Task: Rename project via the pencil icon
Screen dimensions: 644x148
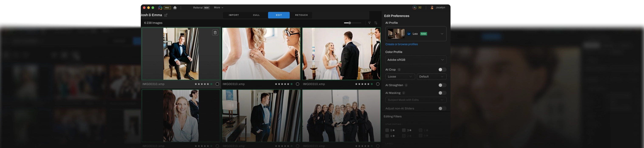Action: point(166,15)
